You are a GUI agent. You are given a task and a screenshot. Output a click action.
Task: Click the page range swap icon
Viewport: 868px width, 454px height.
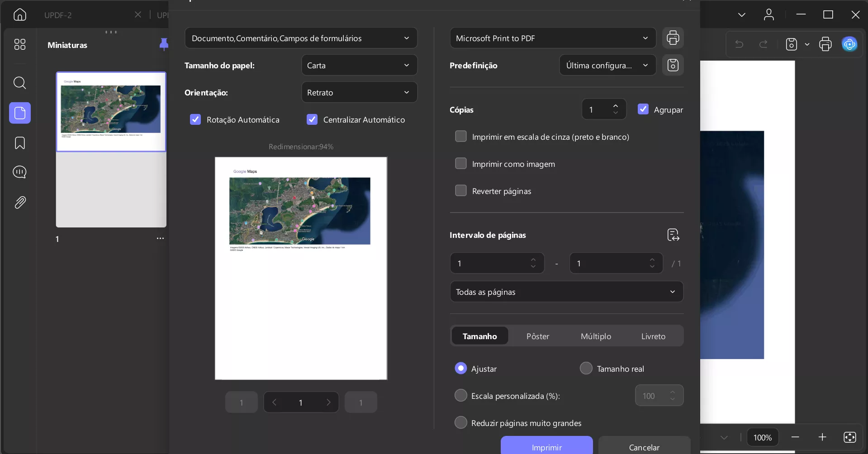674,235
